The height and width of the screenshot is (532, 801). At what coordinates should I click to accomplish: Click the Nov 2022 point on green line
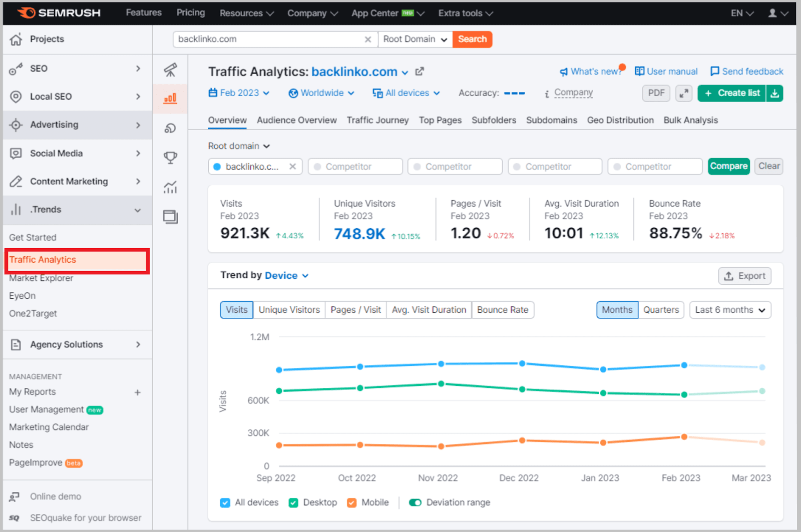coord(441,384)
